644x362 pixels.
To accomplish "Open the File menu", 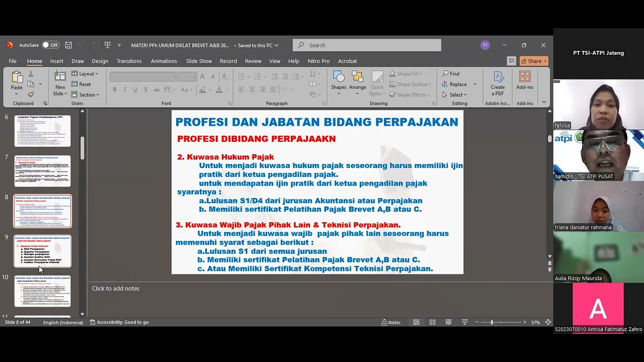I will coord(13,61).
